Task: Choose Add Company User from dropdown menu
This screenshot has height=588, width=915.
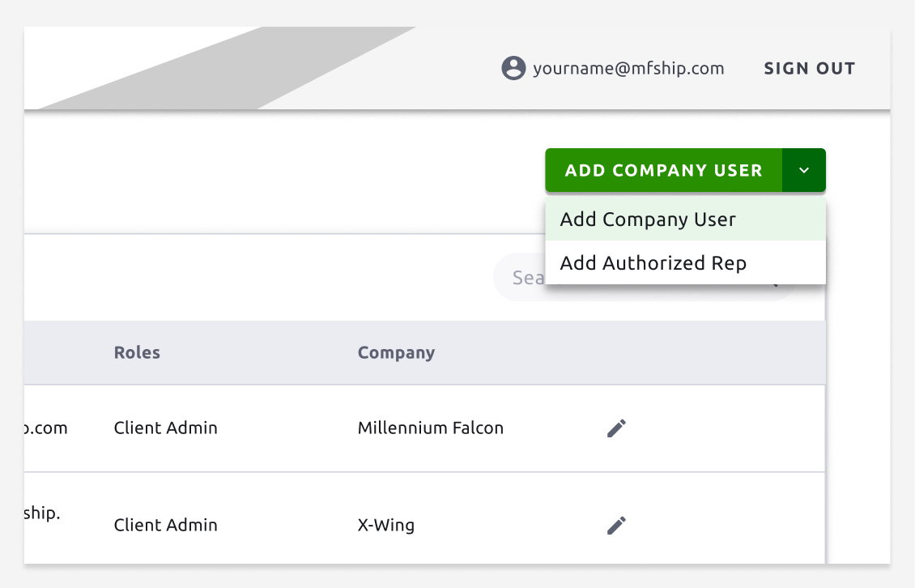Action: click(686, 219)
